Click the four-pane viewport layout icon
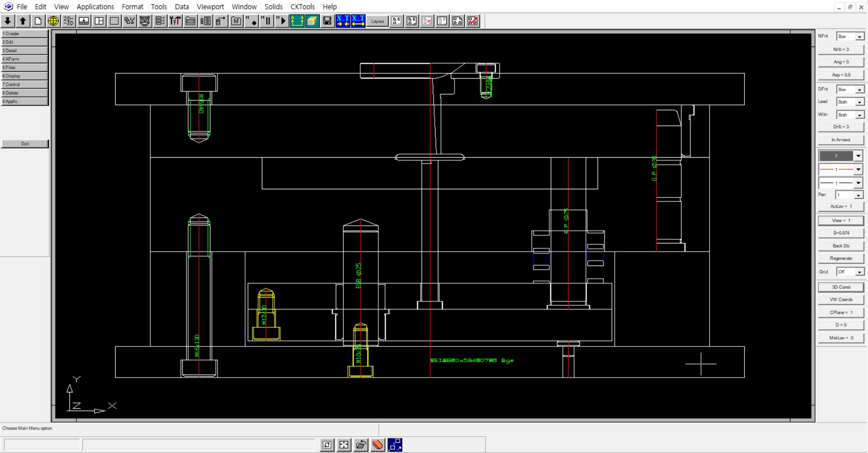 click(x=99, y=21)
